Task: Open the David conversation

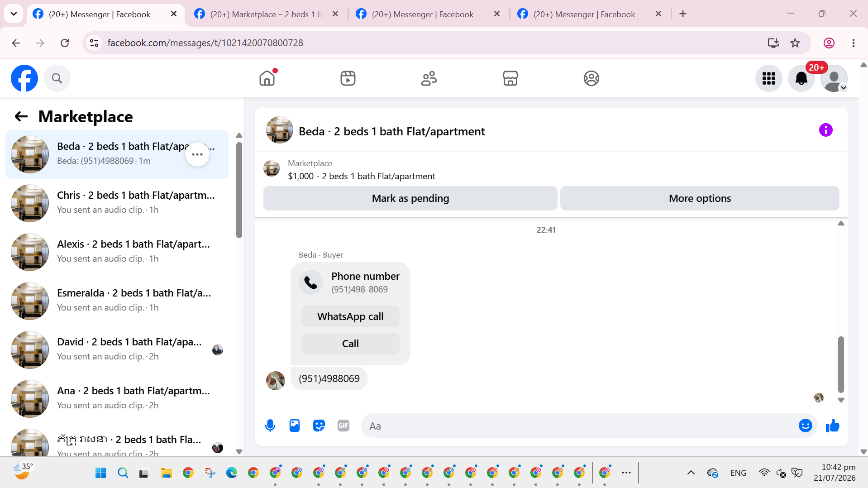Action: pos(117,350)
